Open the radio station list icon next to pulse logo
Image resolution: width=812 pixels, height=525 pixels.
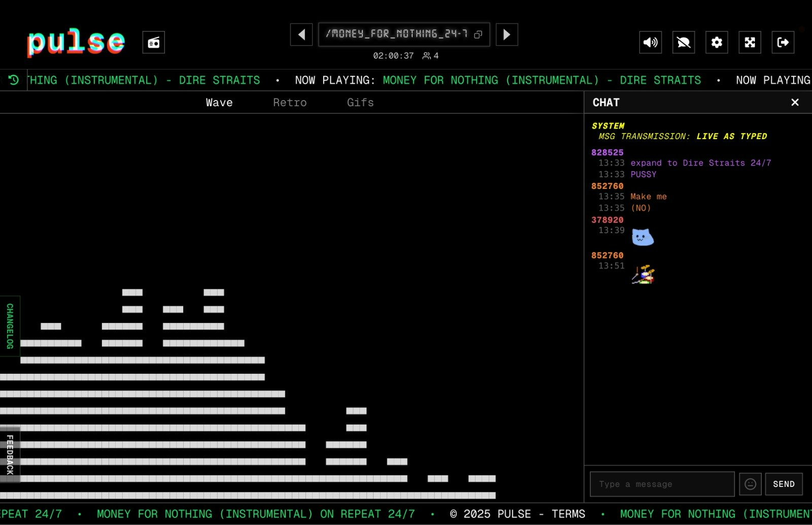tap(153, 42)
